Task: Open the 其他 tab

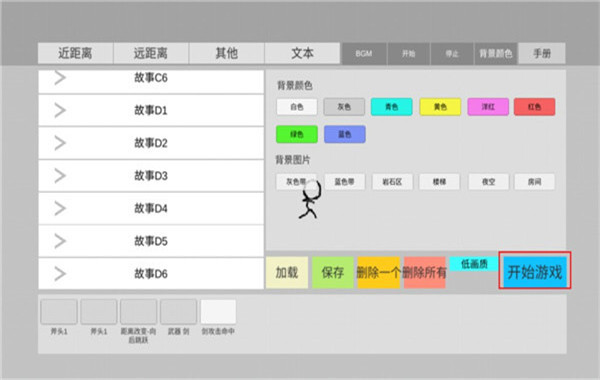Action: 227,53
